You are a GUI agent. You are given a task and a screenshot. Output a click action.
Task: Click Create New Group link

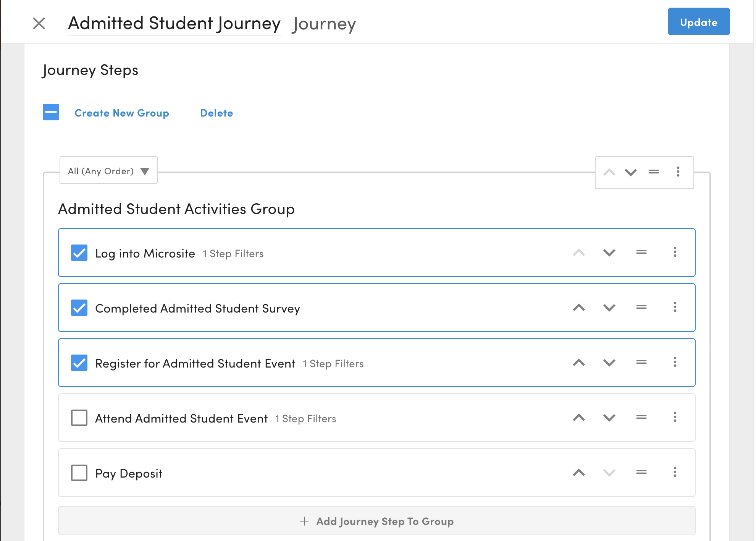point(121,113)
